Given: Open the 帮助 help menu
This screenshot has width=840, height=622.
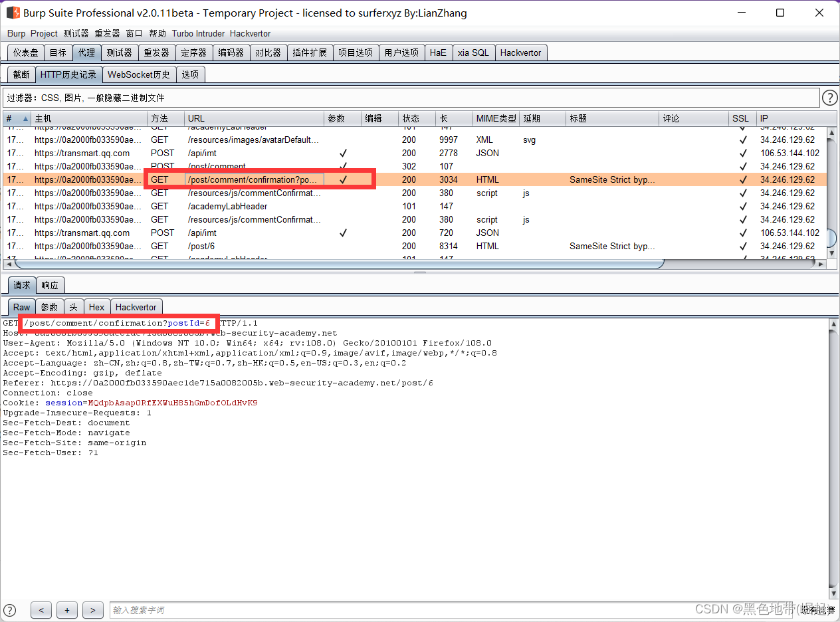Looking at the screenshot, I should pos(157,33).
